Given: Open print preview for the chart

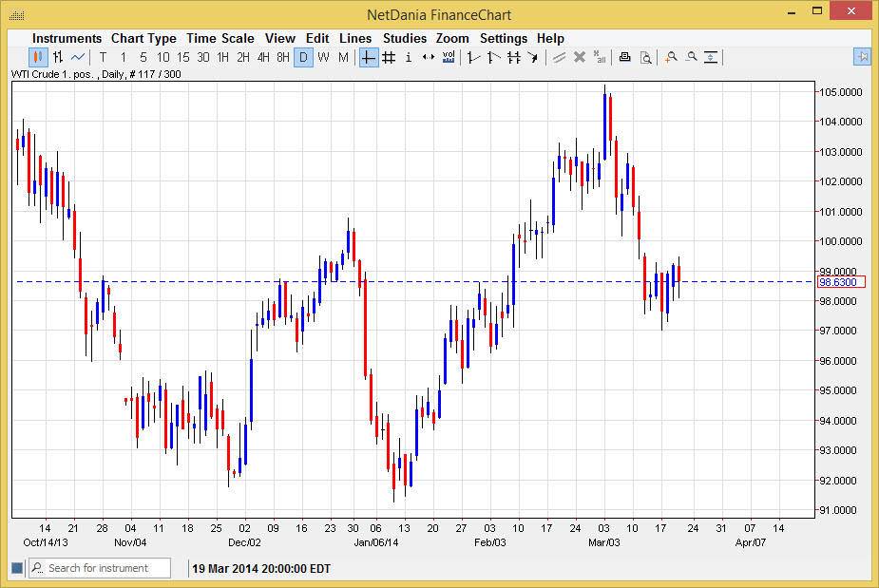Looking at the screenshot, I should (x=646, y=57).
